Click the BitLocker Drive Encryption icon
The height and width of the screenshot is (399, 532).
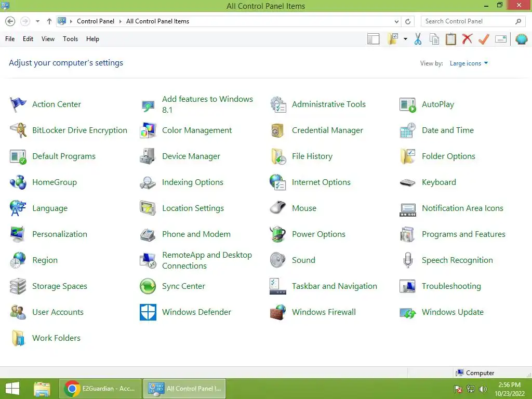point(18,130)
